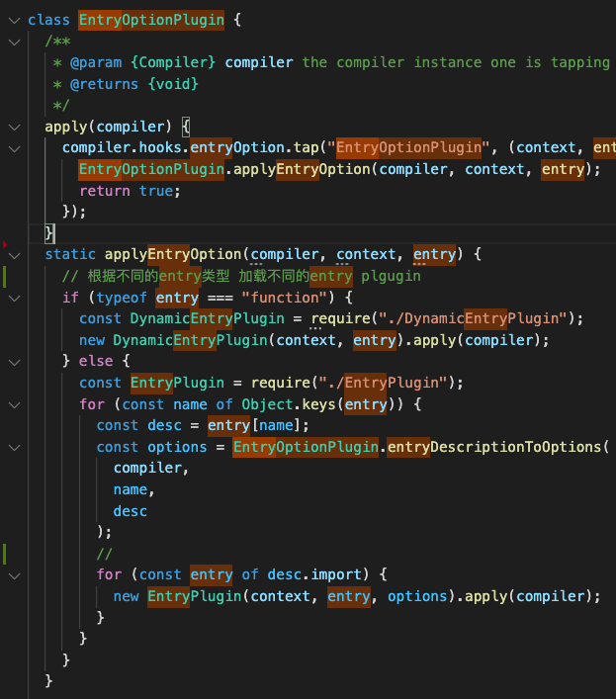
Task: Click the 'class' keyword on the first line
Action: point(48,20)
